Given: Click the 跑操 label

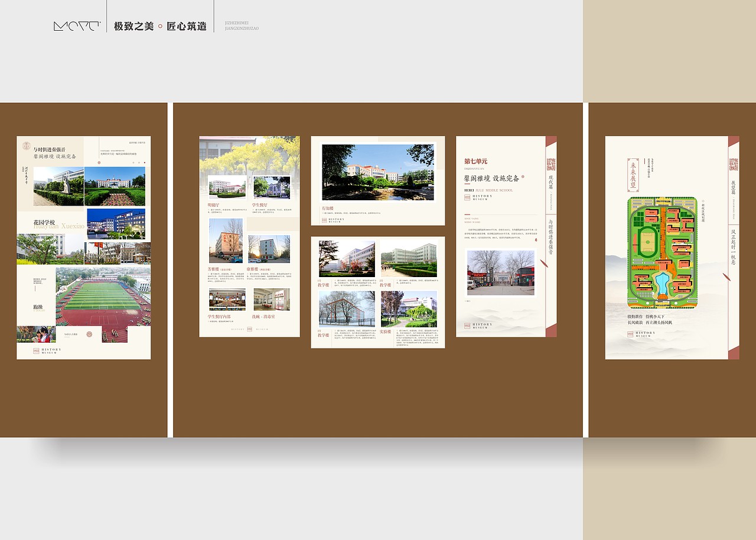Looking at the screenshot, I should point(38,307).
